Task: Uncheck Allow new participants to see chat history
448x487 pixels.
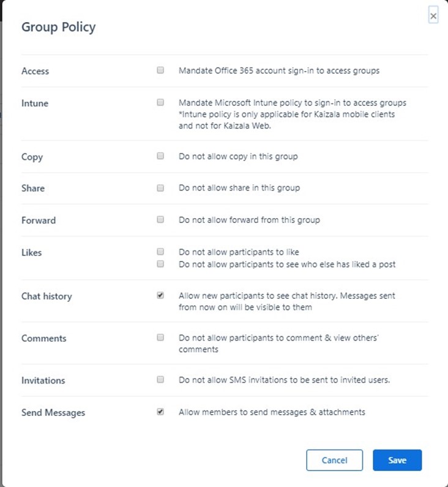Action: tap(160, 295)
